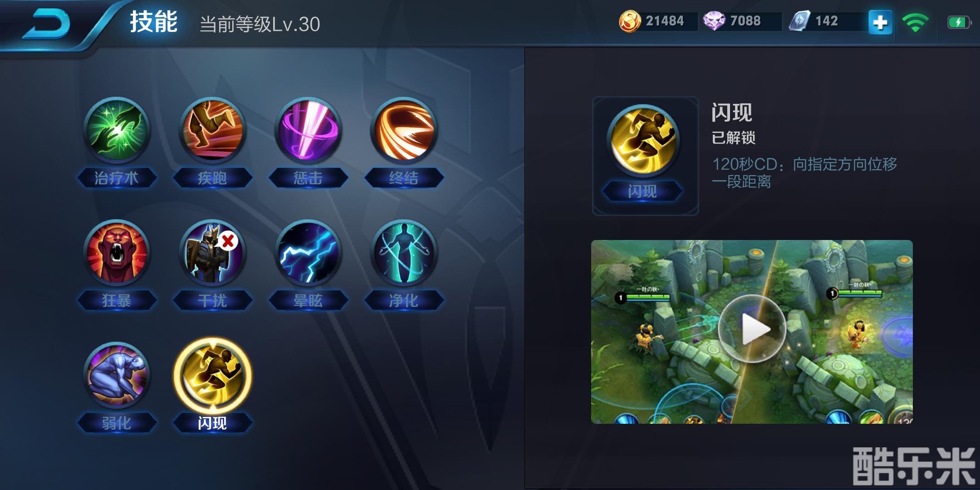Open the blue voucher ticket count 142
This screenshot has height=490, width=980.
814,21
